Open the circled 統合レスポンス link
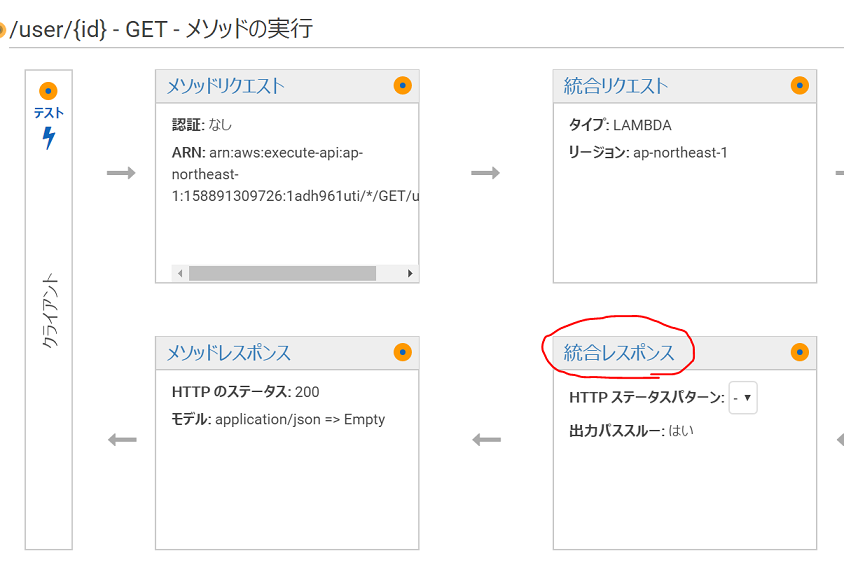 click(619, 353)
